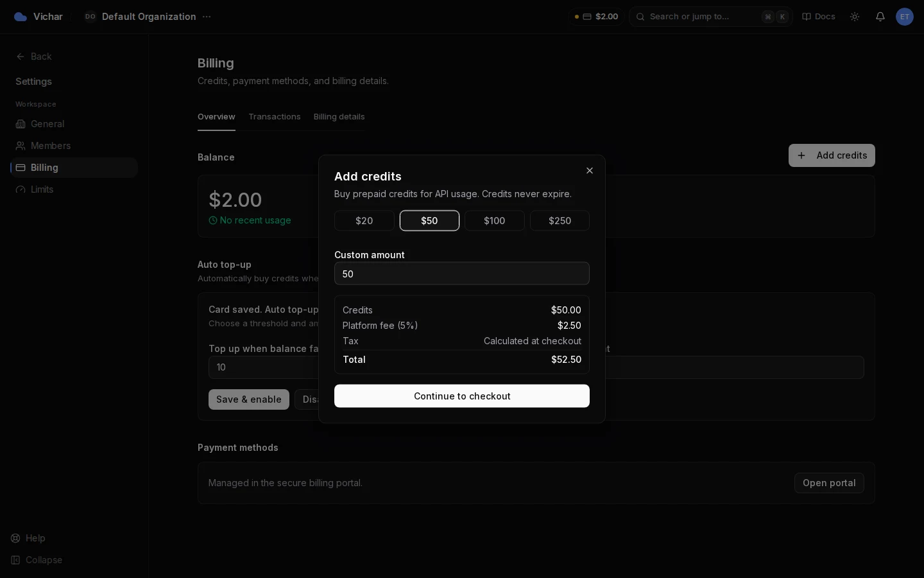The image size is (924, 578).
Task: Open the ET user avatar menu
Action: point(905,17)
